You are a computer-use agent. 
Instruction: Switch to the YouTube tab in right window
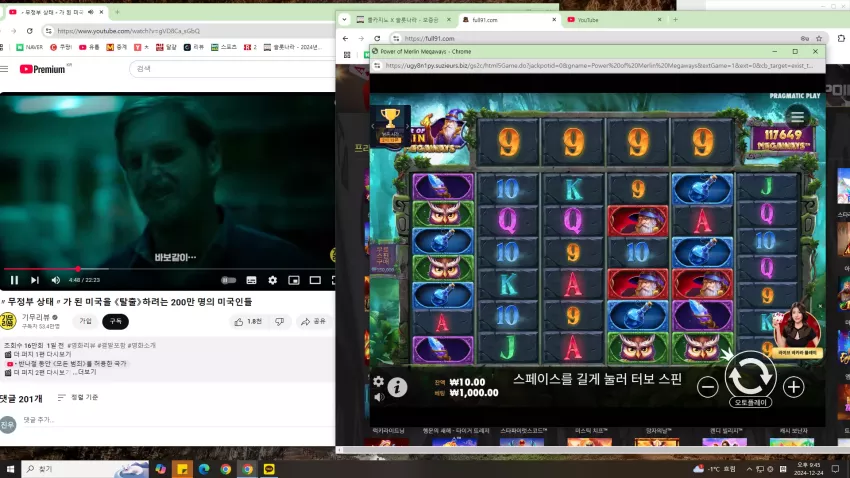[x=614, y=20]
